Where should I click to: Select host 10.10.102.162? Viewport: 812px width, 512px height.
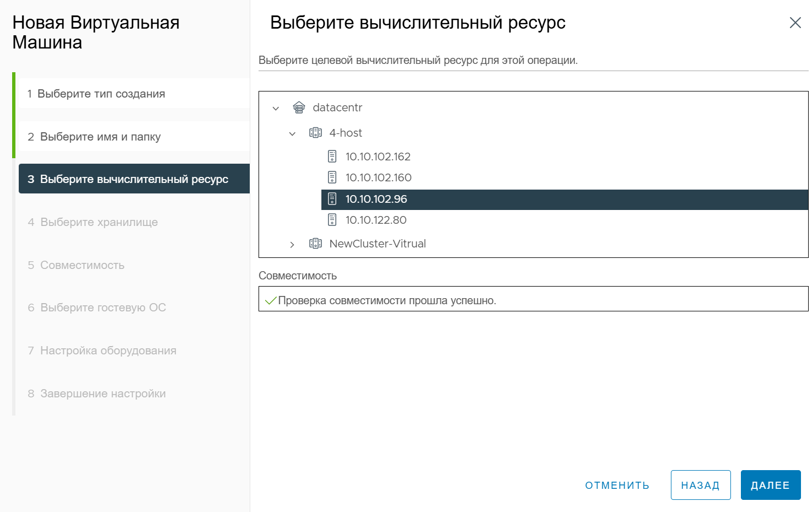(x=378, y=157)
